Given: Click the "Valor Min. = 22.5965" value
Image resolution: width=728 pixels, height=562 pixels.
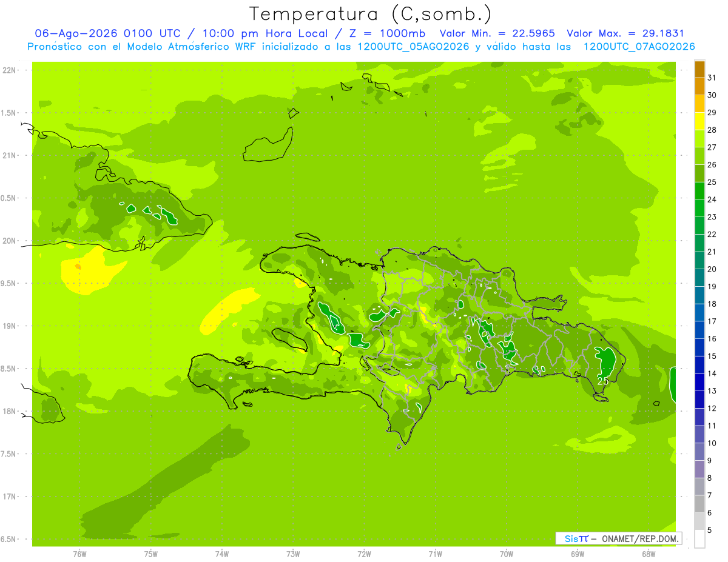Looking at the screenshot, I should [497, 33].
